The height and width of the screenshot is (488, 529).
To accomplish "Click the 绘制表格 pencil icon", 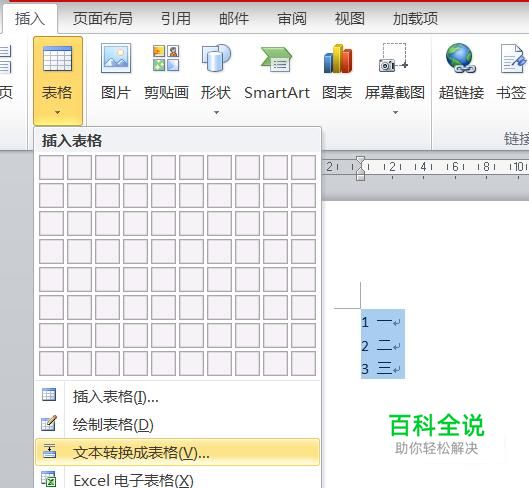I will tap(49, 423).
